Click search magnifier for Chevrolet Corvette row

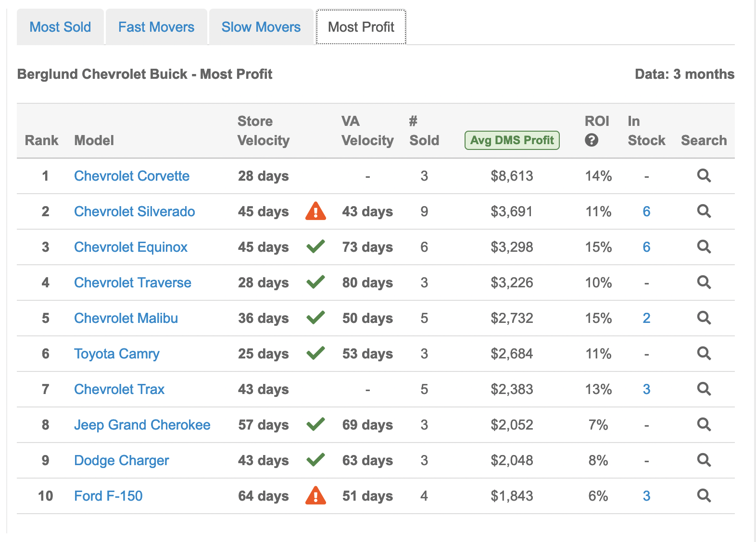(x=704, y=176)
